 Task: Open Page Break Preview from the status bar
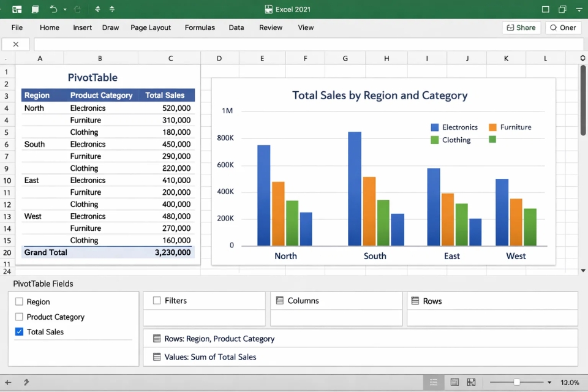[x=471, y=382]
